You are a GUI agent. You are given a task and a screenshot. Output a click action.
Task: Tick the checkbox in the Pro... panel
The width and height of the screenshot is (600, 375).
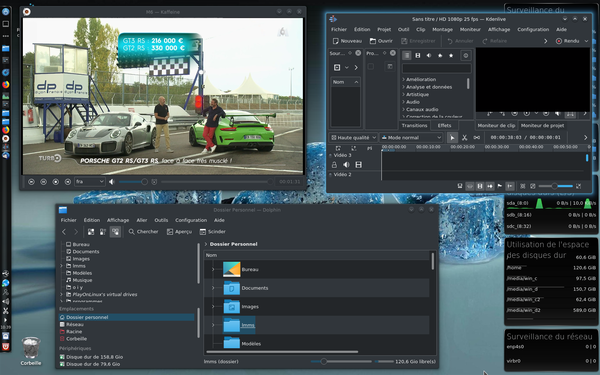(x=371, y=67)
